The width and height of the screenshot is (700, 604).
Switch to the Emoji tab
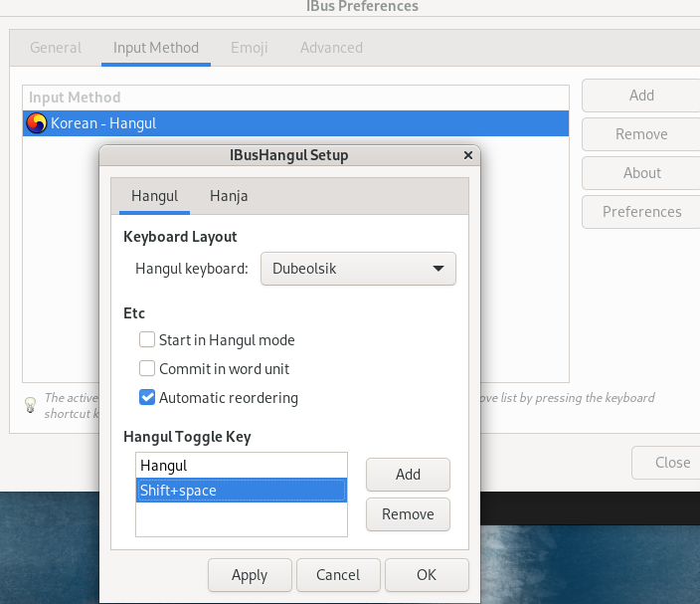(250, 48)
